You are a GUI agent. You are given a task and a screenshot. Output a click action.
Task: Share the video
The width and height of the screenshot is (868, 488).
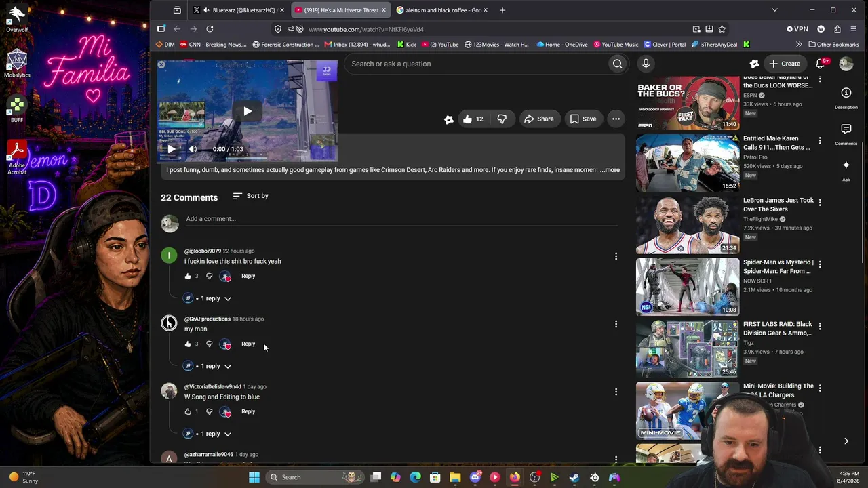pyautogui.click(x=538, y=119)
